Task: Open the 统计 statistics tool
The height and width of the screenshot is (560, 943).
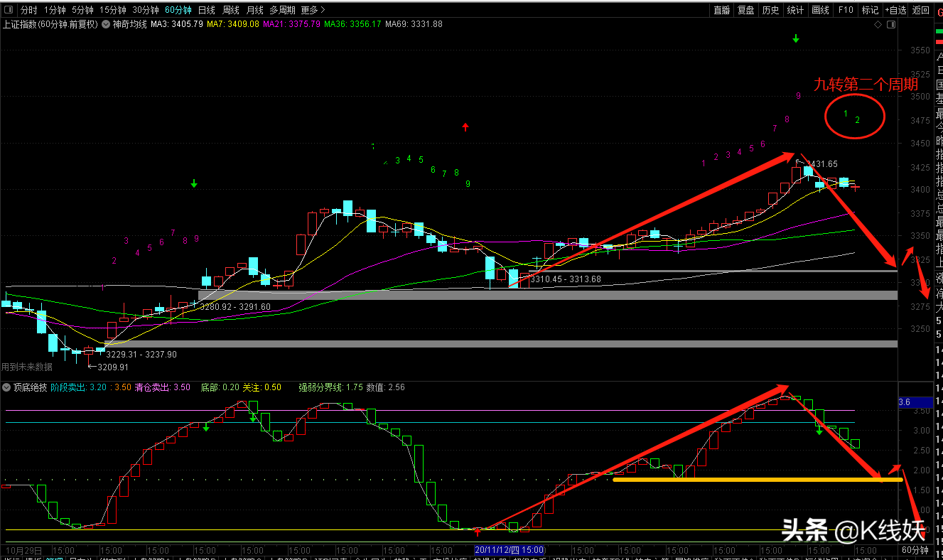Action: pos(795,10)
